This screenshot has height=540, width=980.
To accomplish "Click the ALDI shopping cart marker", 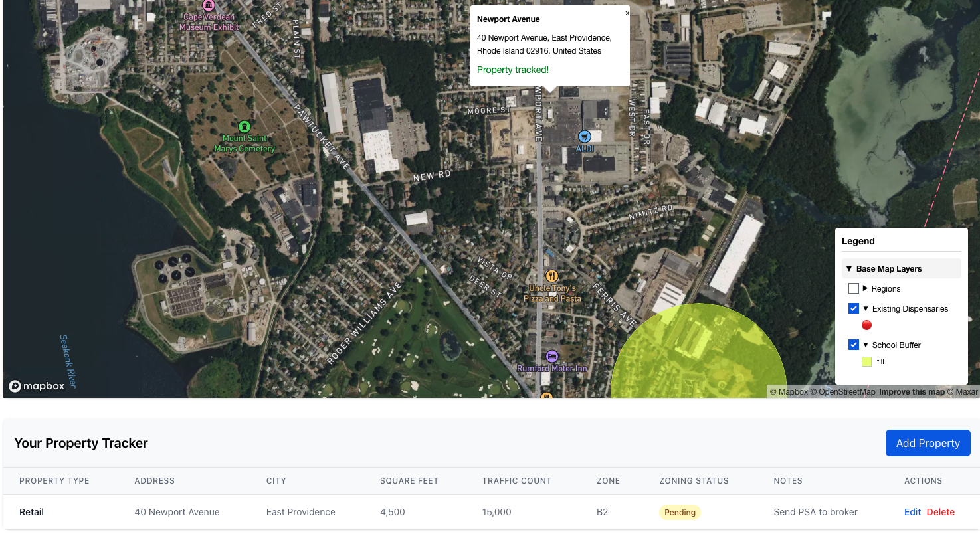I will tap(584, 136).
